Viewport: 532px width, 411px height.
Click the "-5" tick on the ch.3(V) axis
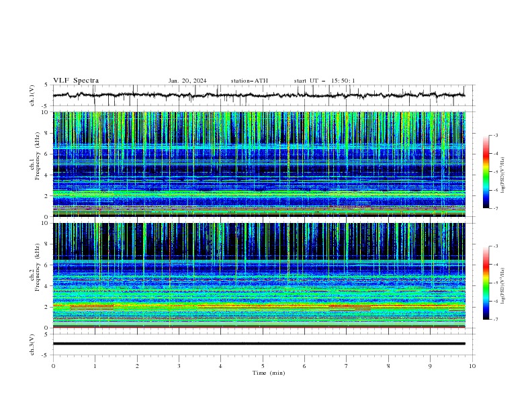[46, 355]
